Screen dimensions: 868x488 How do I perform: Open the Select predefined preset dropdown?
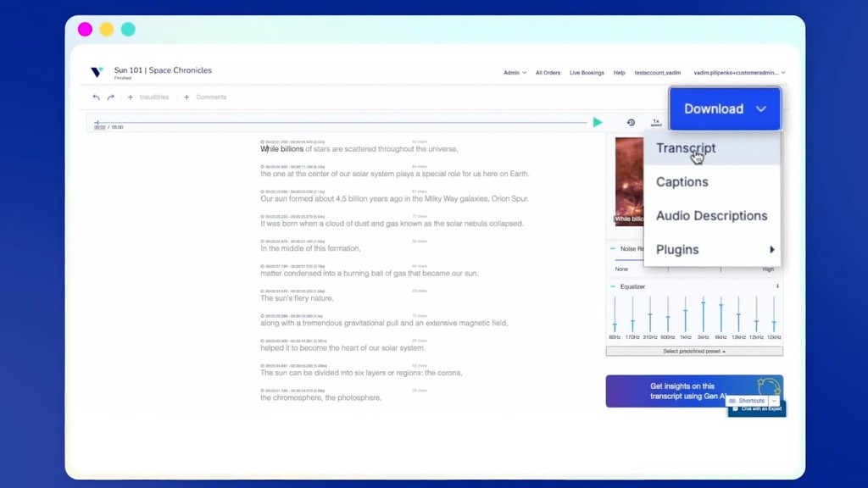tap(694, 351)
